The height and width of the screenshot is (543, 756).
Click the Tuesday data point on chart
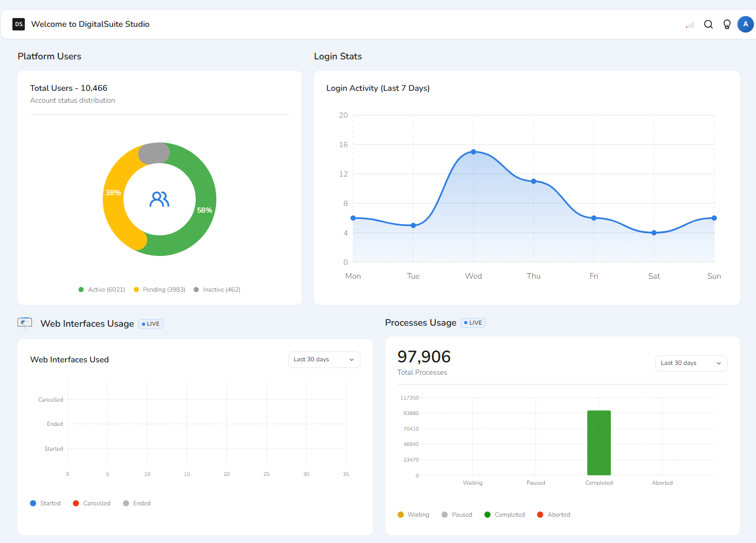[413, 226]
